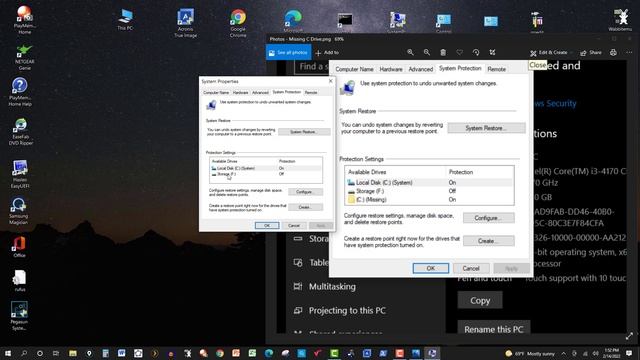Select PlayMemories Home desktop icon
This screenshot has height=360, width=640.
click(24, 20)
